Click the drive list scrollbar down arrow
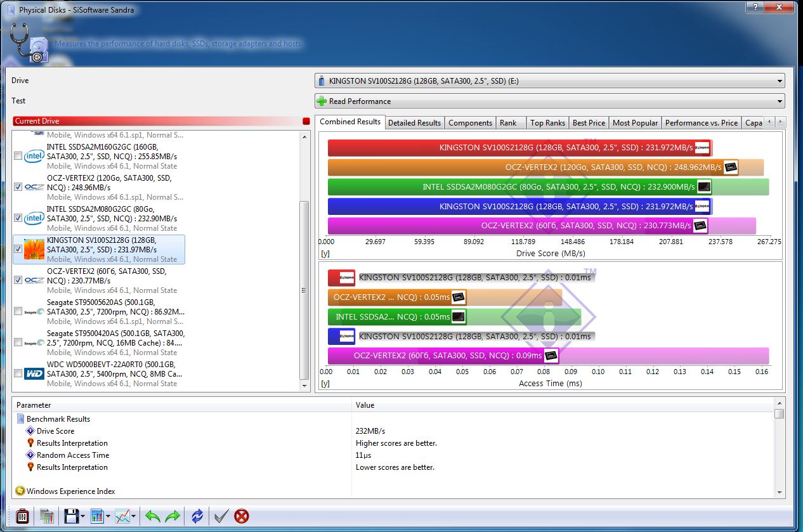Viewport: 803px width, 532px height. 304,385
